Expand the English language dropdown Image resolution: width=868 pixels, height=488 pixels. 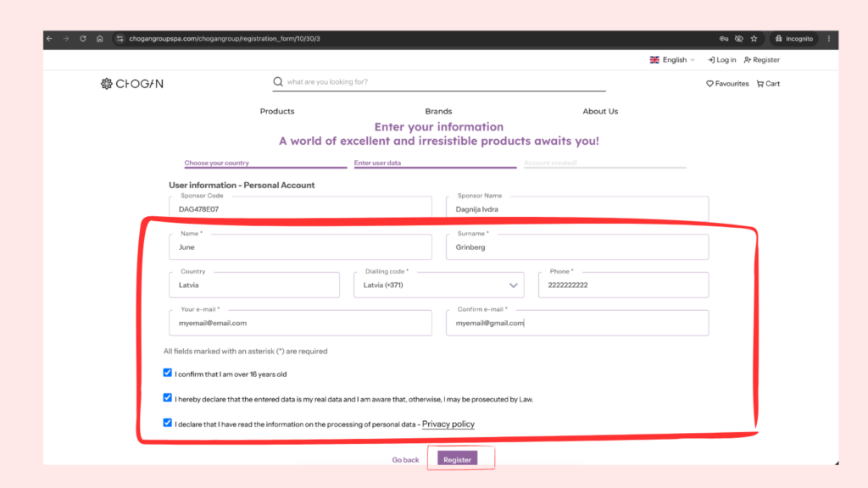tap(672, 60)
